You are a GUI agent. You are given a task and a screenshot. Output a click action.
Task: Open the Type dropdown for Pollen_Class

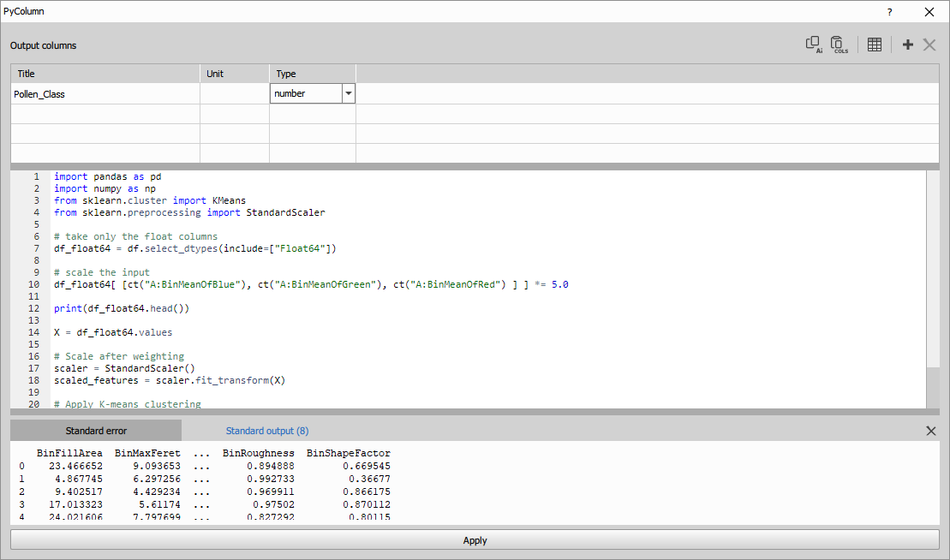348,93
